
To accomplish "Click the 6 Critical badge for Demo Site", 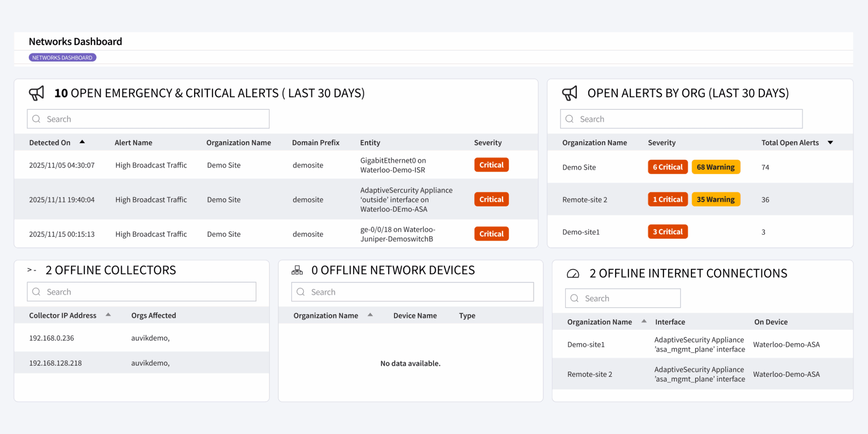I will click(x=668, y=167).
